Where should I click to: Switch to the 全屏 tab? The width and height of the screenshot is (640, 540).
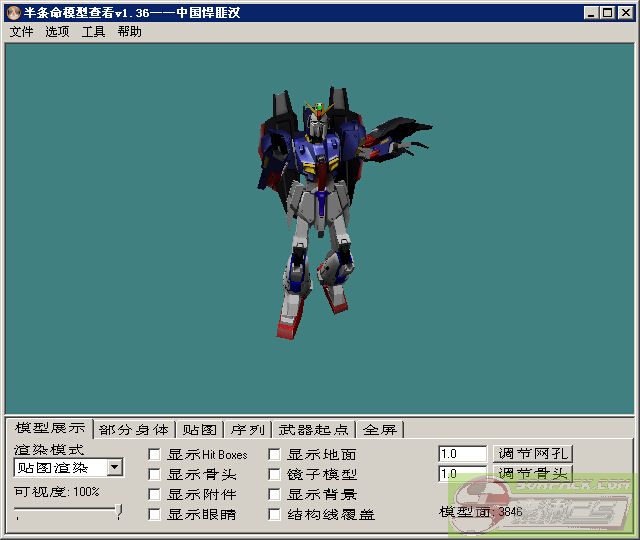[379, 429]
